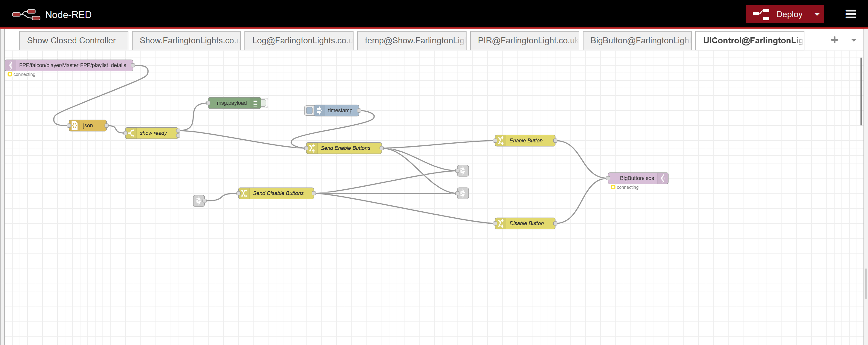Viewport: 868px width, 345px height.
Task: Select the Enable Button change node
Action: (526, 140)
